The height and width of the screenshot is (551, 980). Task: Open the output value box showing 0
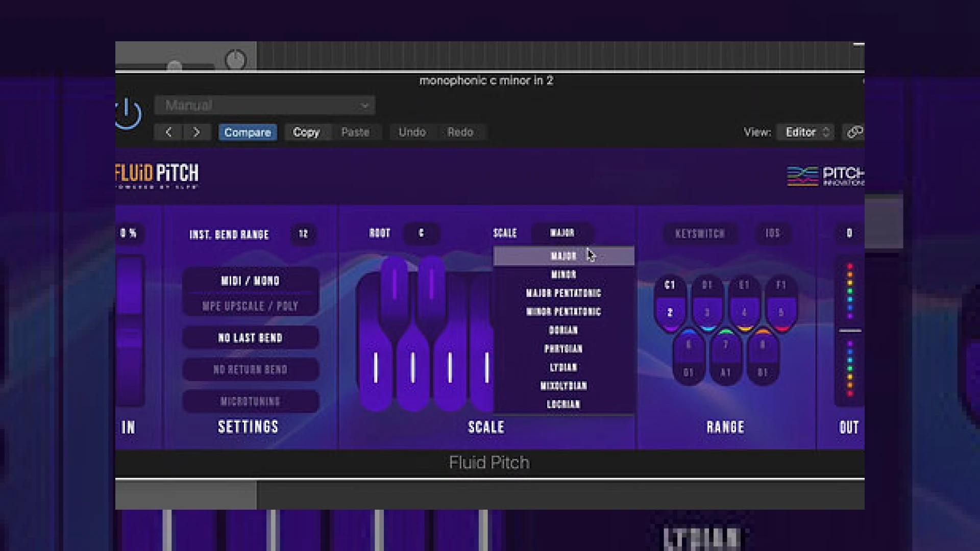click(849, 233)
